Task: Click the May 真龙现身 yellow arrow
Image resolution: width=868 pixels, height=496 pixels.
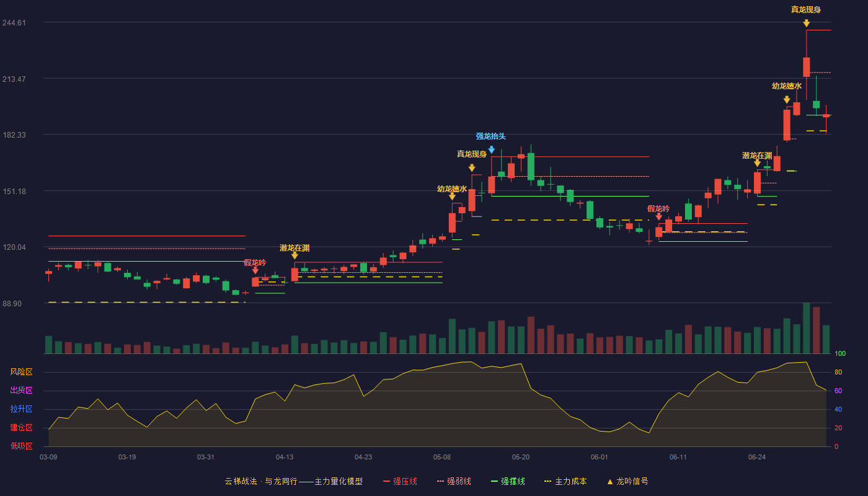Action: click(x=472, y=168)
